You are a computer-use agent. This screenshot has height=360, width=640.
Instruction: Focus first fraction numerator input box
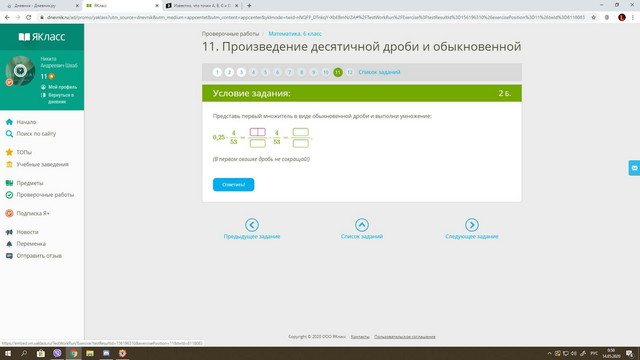click(x=258, y=132)
